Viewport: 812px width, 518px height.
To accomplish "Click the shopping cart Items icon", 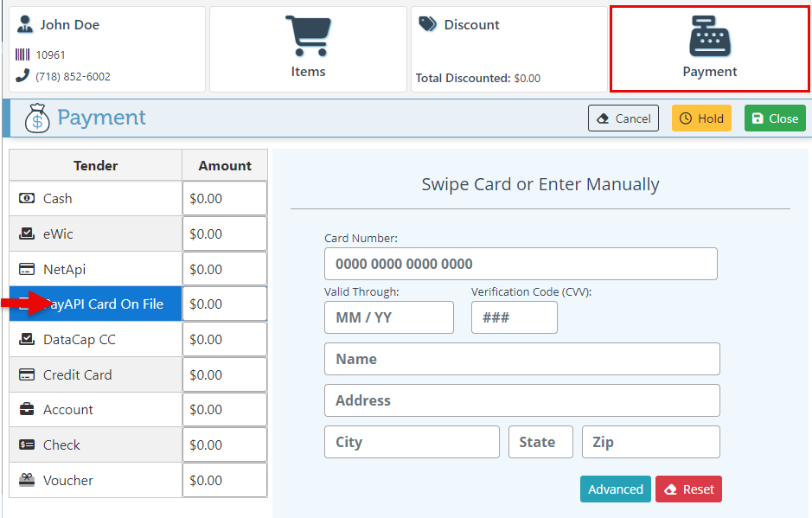I will tap(308, 37).
